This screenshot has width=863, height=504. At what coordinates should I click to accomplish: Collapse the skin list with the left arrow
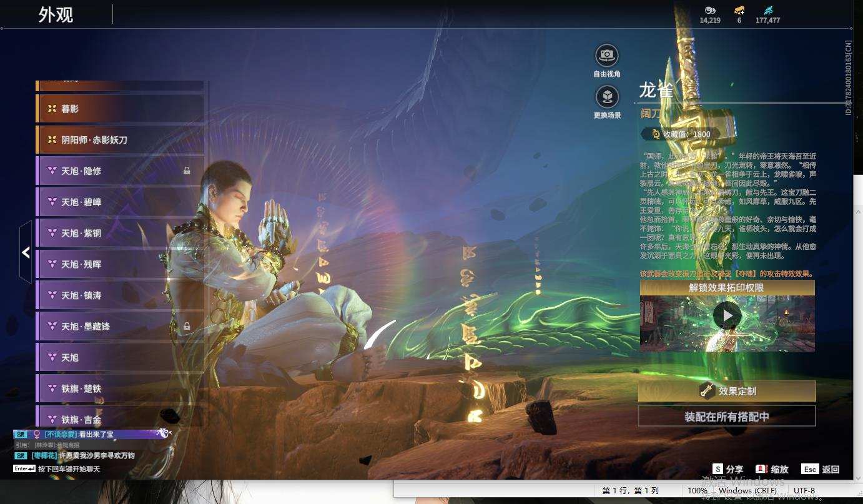26,252
